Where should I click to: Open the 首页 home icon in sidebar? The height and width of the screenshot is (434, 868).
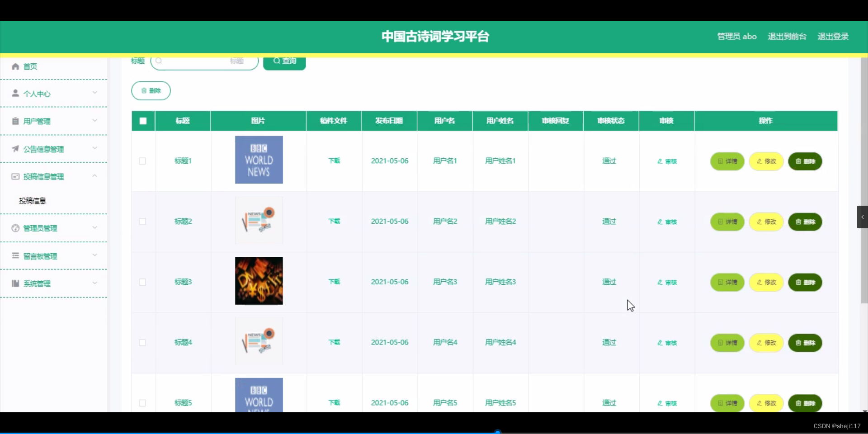(x=15, y=66)
